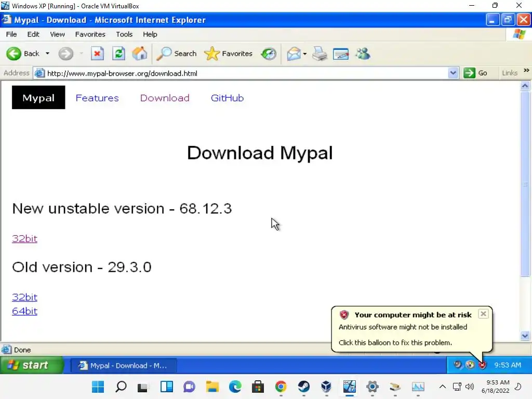Screen dimensions: 532x399
Task: Open Settings gear on host taskbar
Action: (x=372, y=387)
